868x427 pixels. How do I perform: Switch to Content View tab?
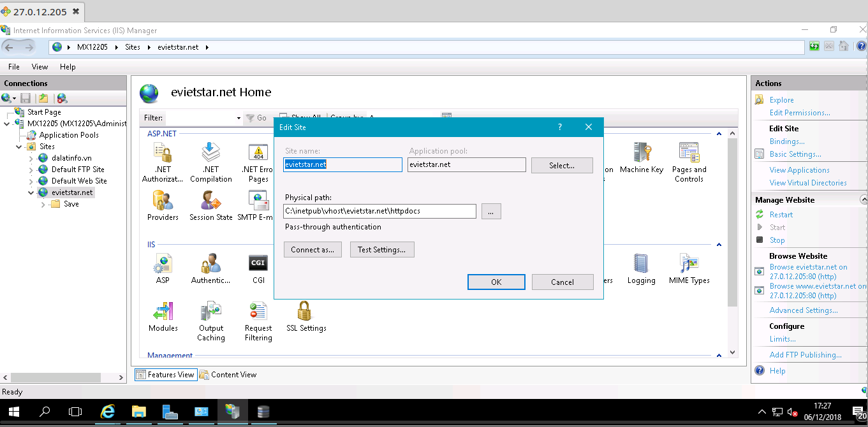click(228, 375)
